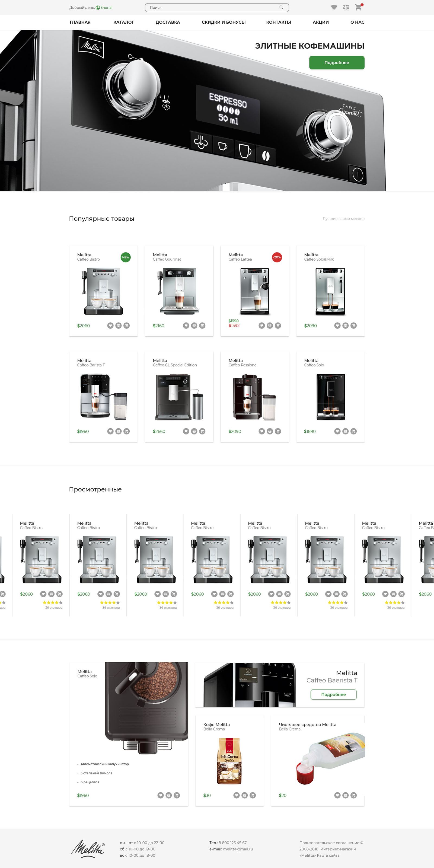Image resolution: width=434 pixels, height=868 pixels.
Task: Add Caffeo Lattea to comparison
Action: (270, 325)
